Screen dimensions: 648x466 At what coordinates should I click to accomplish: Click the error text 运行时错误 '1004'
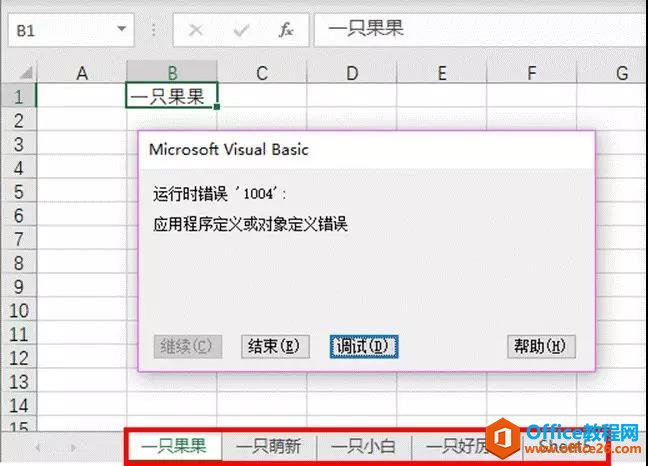coord(219,193)
